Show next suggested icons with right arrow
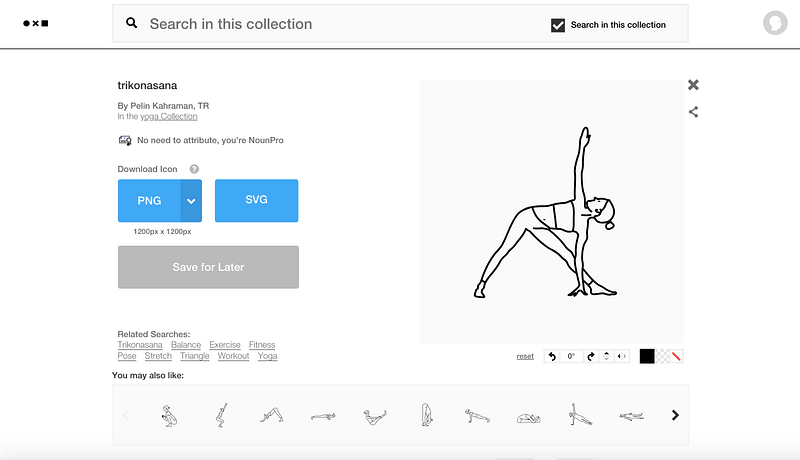This screenshot has width=800, height=460. (x=675, y=415)
